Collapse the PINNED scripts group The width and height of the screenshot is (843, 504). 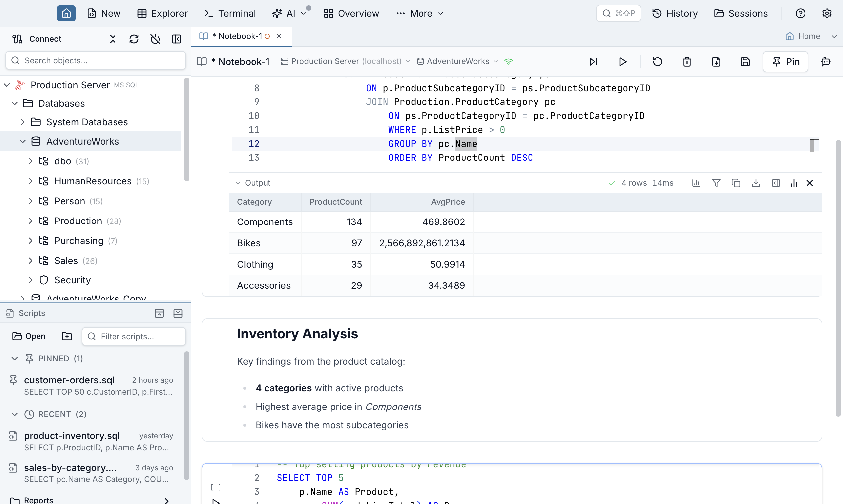[x=15, y=359]
